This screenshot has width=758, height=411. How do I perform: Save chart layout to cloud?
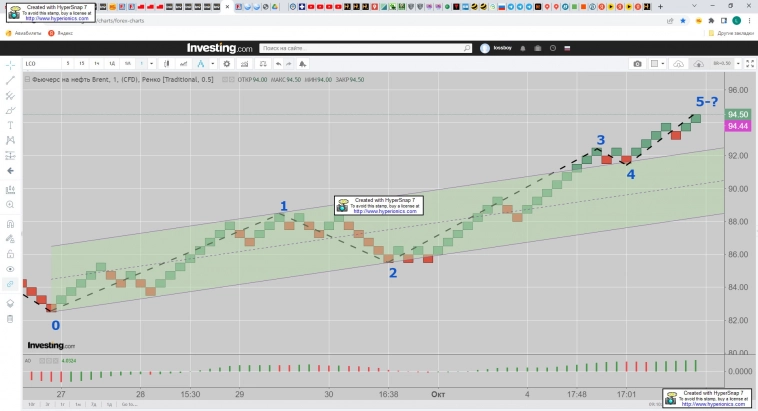click(699, 64)
